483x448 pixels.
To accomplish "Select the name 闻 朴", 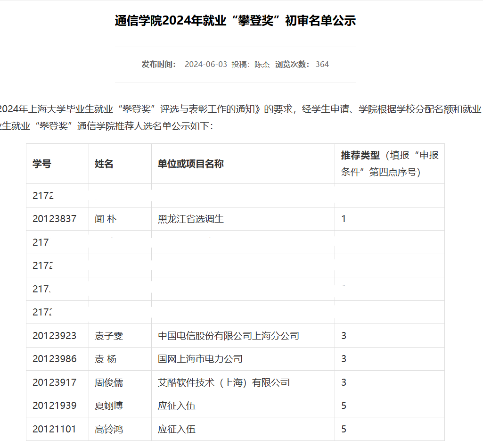I will point(106,219).
